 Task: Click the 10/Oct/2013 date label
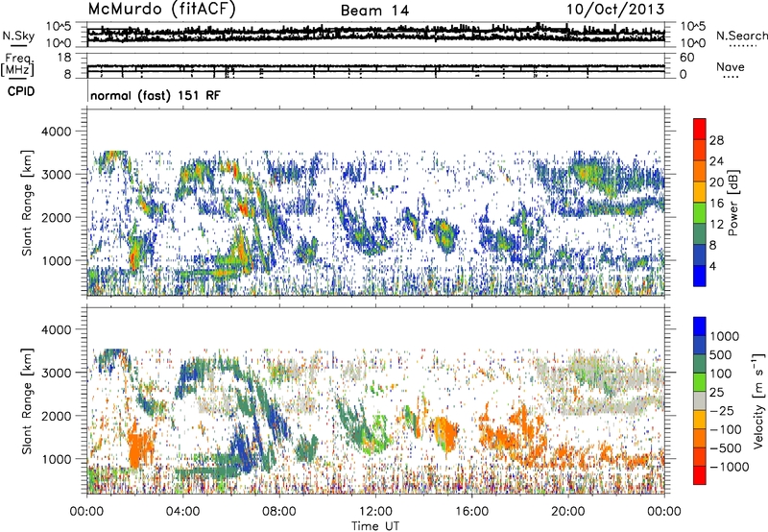[615, 10]
